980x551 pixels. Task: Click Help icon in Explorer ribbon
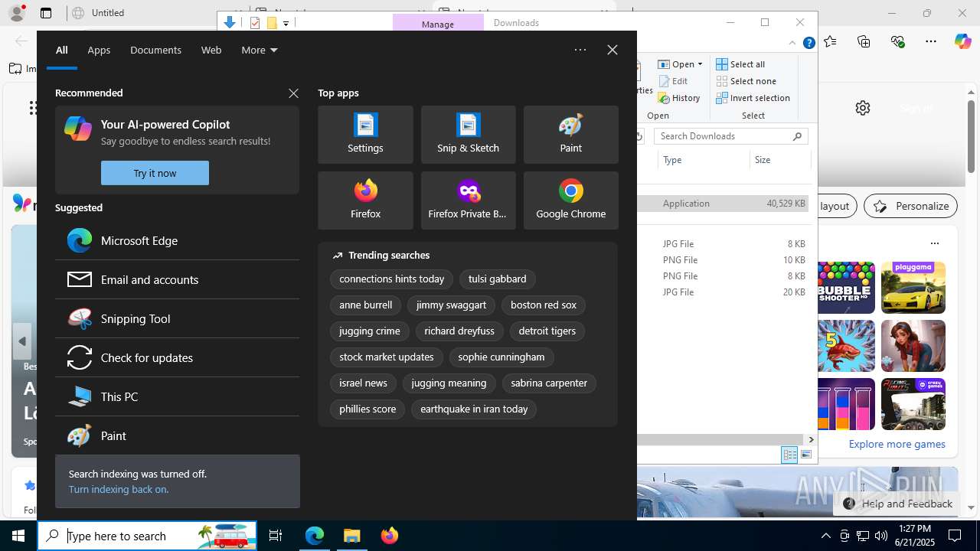click(x=808, y=43)
